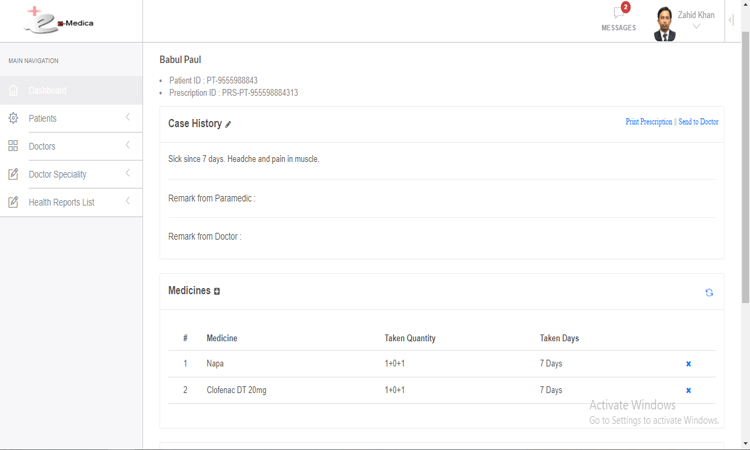Remove the Napa medicine row
Viewport: 750px width, 450px height.
(x=688, y=364)
